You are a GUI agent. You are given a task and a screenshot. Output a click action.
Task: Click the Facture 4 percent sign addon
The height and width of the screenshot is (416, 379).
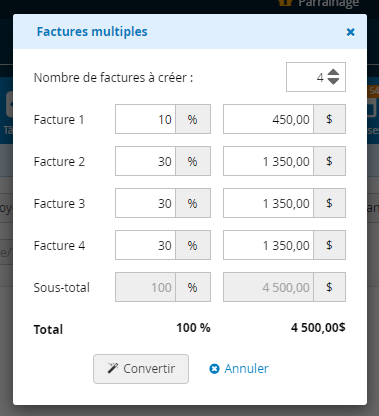(x=193, y=245)
